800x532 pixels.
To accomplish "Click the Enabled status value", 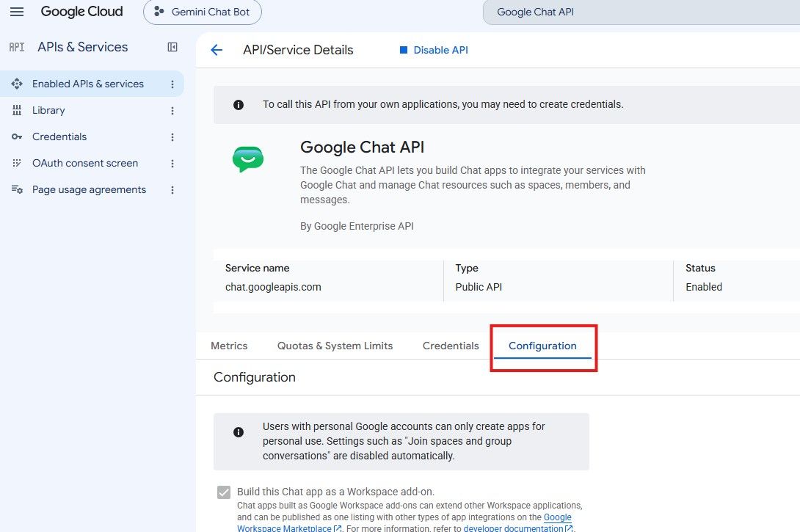I will 704,287.
